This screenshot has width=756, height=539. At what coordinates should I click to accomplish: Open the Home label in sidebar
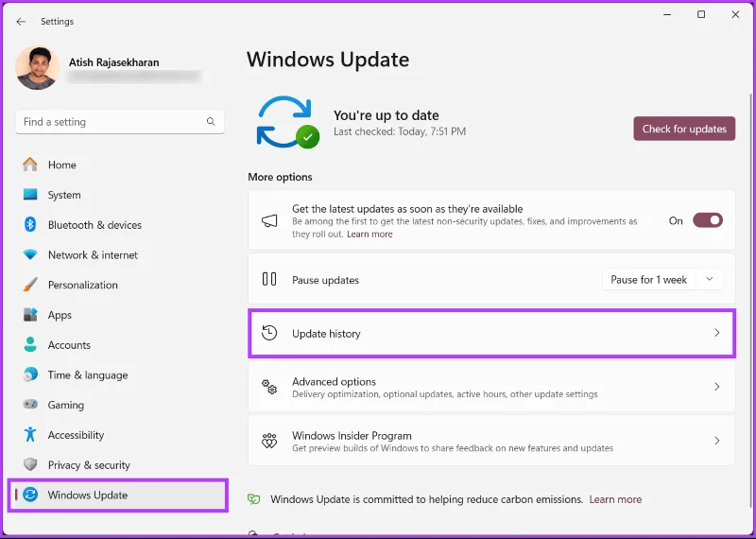click(61, 165)
